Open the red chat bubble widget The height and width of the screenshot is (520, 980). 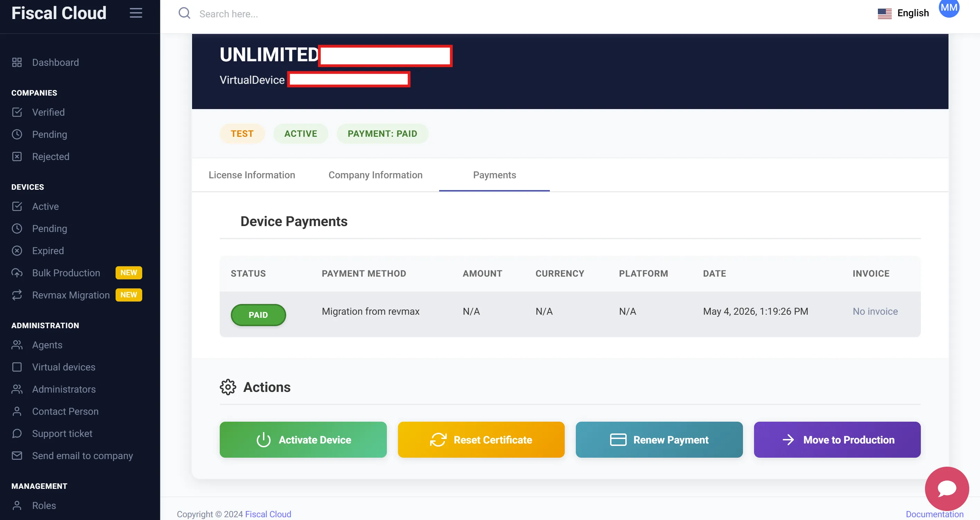click(x=946, y=489)
